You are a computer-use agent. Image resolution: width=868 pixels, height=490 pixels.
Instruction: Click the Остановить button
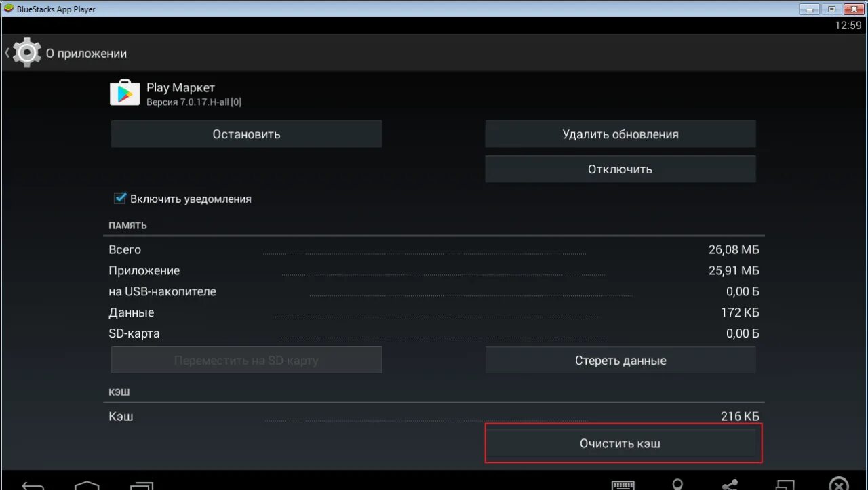point(246,134)
